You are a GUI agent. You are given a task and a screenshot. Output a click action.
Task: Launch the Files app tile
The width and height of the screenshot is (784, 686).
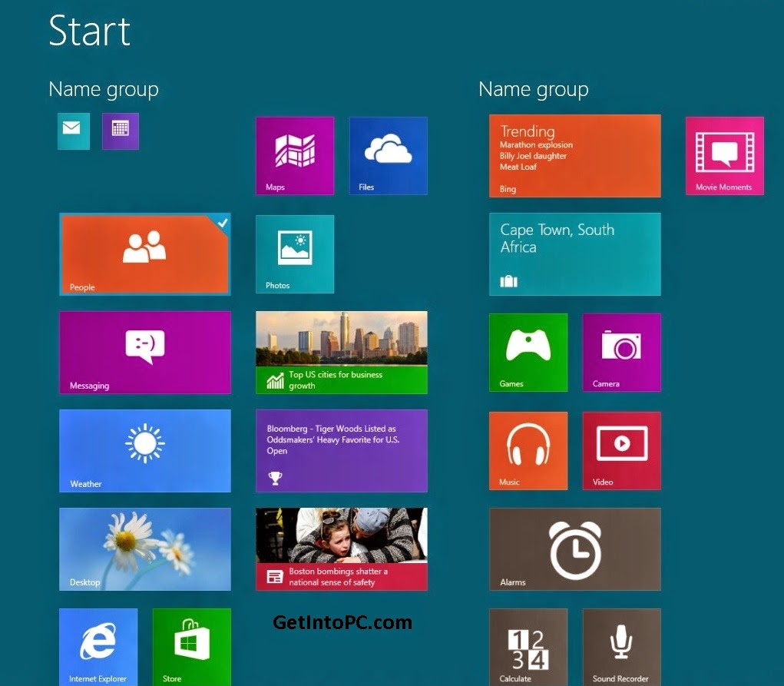388,155
